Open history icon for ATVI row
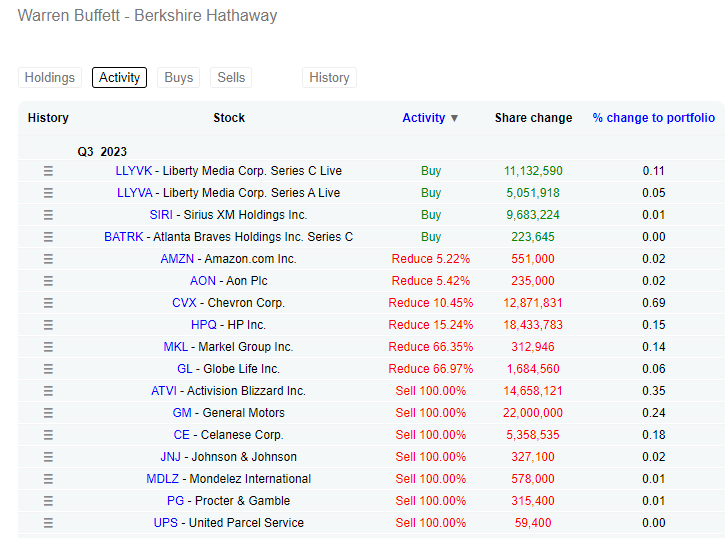The width and height of the screenshot is (728, 538). point(48,391)
